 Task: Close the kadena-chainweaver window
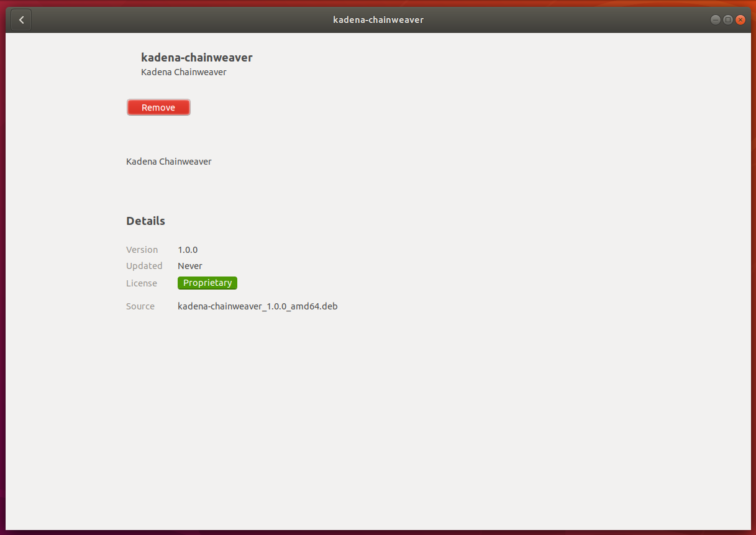[740, 20]
